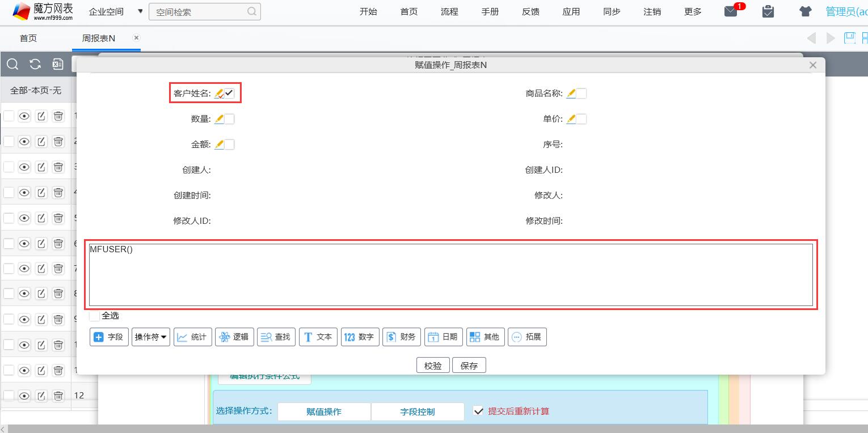Click 应用 in the top menu
Screen dimensions: 868x433
tap(571, 11)
